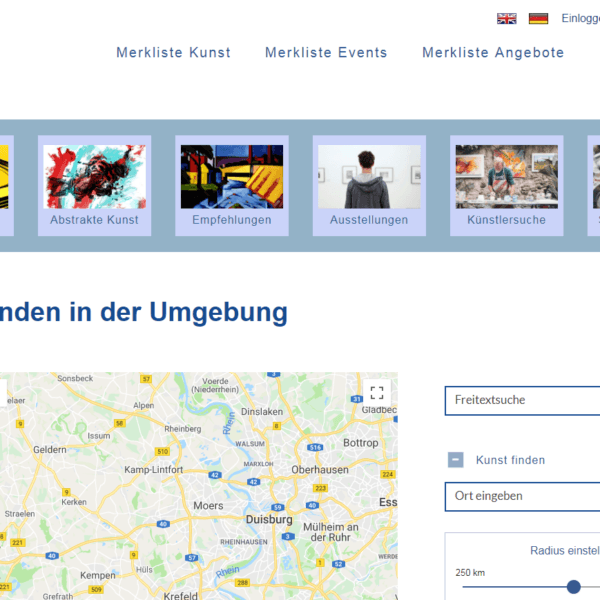The width and height of the screenshot is (600, 600).
Task: Switch language to English via UK flag
Action: click(x=507, y=18)
